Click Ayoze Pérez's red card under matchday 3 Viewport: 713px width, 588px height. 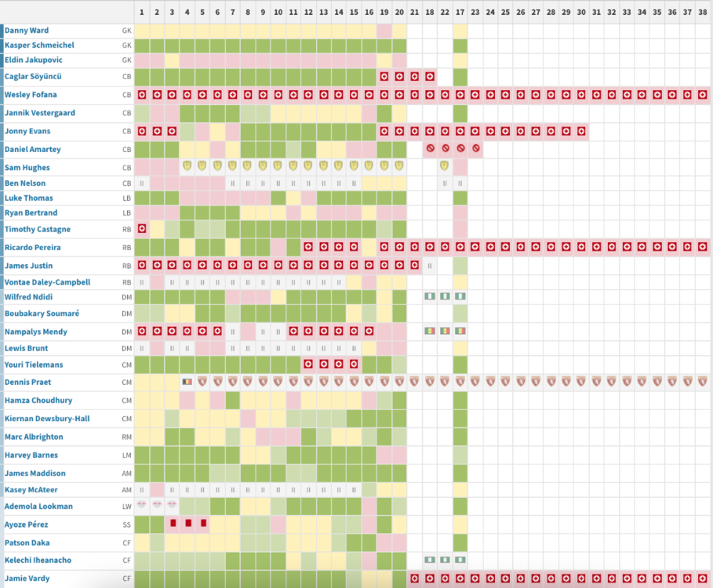tap(173, 523)
